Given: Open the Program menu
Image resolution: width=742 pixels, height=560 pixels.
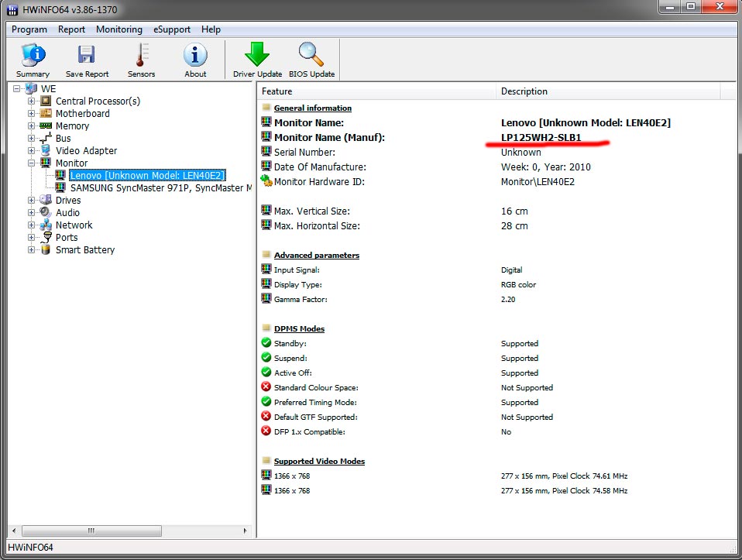Looking at the screenshot, I should coord(29,29).
